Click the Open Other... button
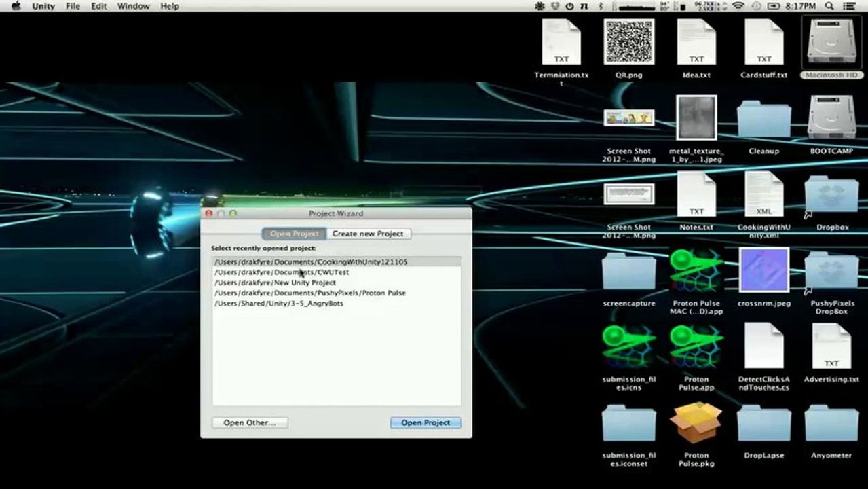The width and height of the screenshot is (868, 489). tap(250, 422)
